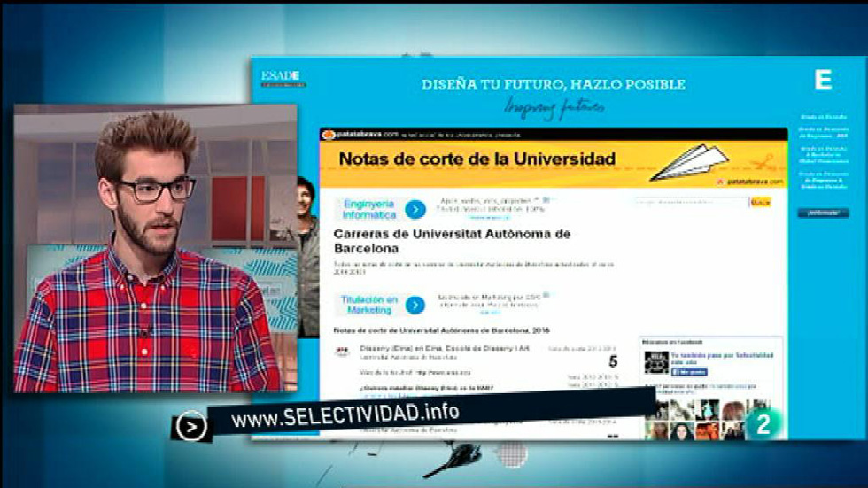Click the ESADE logo at top left
The height and width of the screenshot is (488, 868).
coord(283,77)
